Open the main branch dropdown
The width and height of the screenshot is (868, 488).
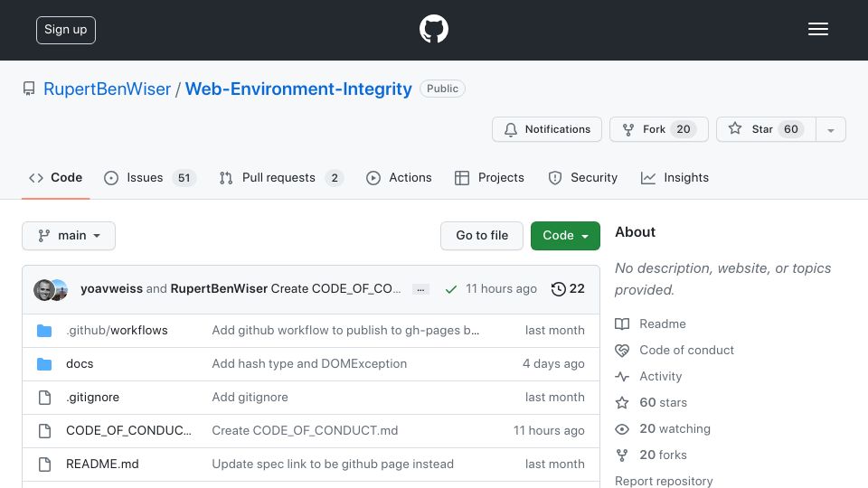coord(69,236)
